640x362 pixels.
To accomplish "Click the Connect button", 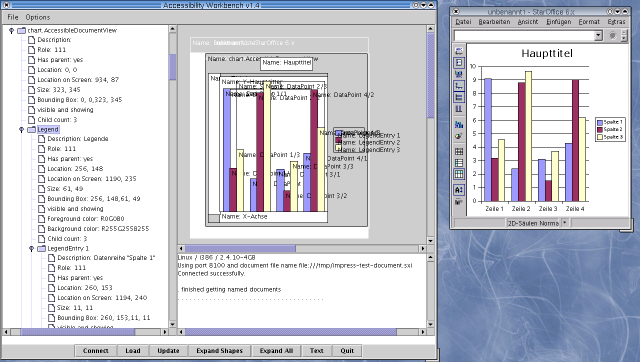I will coord(96,351).
